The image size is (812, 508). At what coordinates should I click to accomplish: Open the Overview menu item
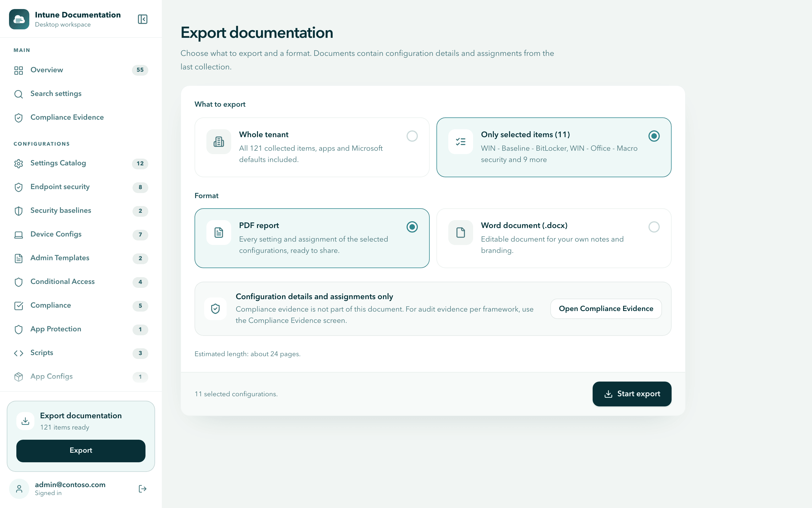click(x=81, y=70)
